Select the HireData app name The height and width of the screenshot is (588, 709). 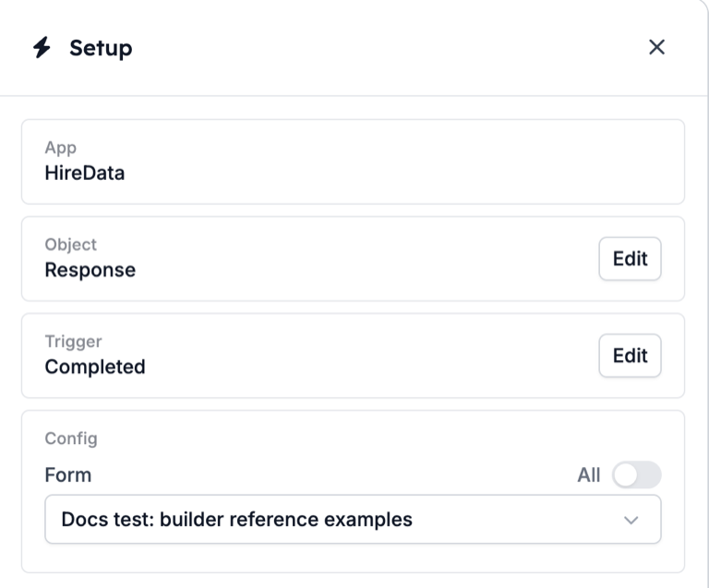point(85,174)
